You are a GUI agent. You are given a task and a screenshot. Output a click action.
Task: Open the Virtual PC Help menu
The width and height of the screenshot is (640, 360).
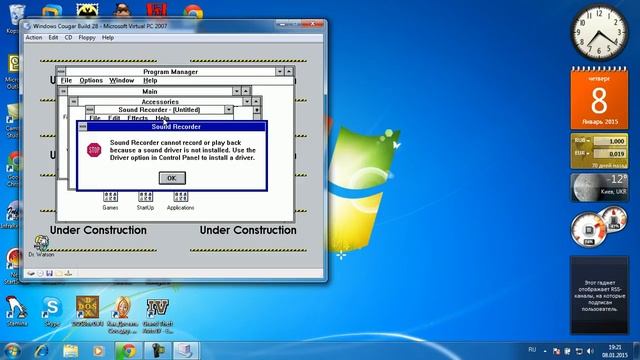(108, 38)
